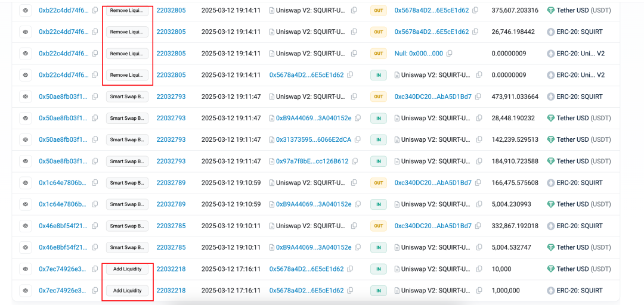Open block 22032789 in the 166,475.575608 row

click(171, 183)
